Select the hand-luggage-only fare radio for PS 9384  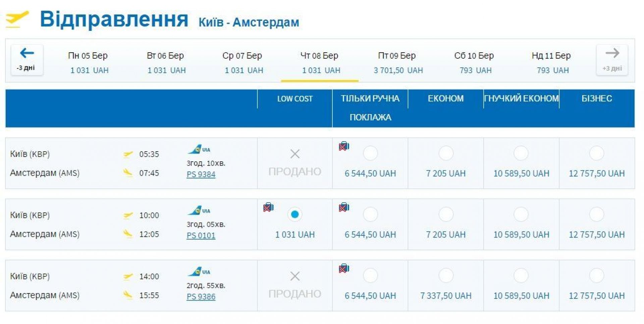pos(370,153)
